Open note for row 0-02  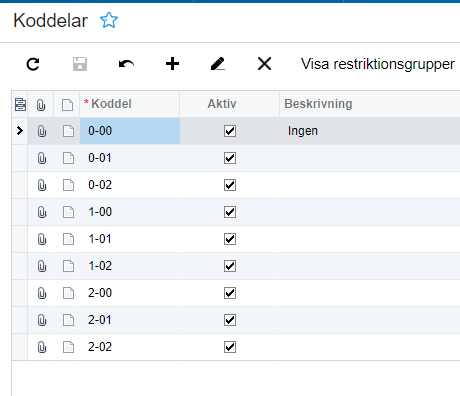coord(68,185)
